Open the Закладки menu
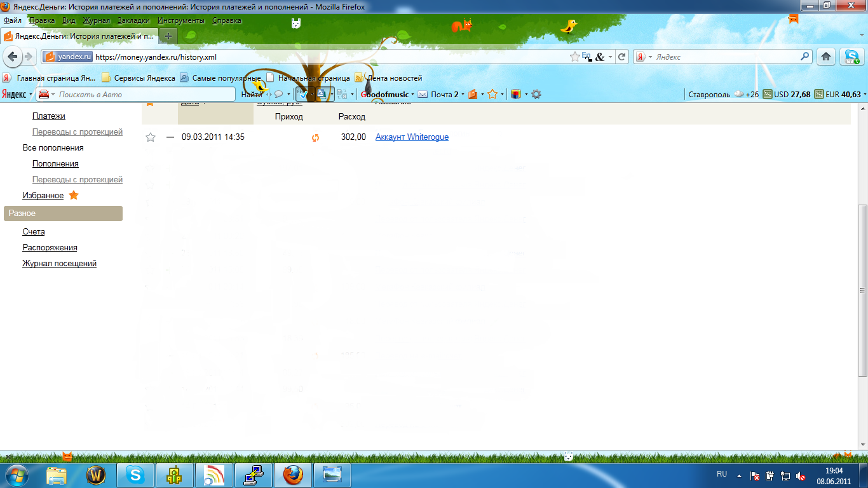The width and height of the screenshot is (868, 488). pos(133,20)
